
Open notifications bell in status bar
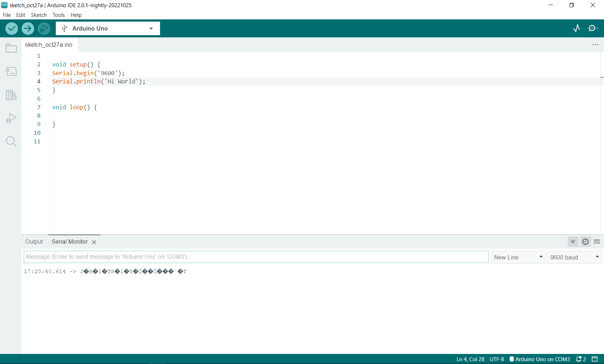581,359
